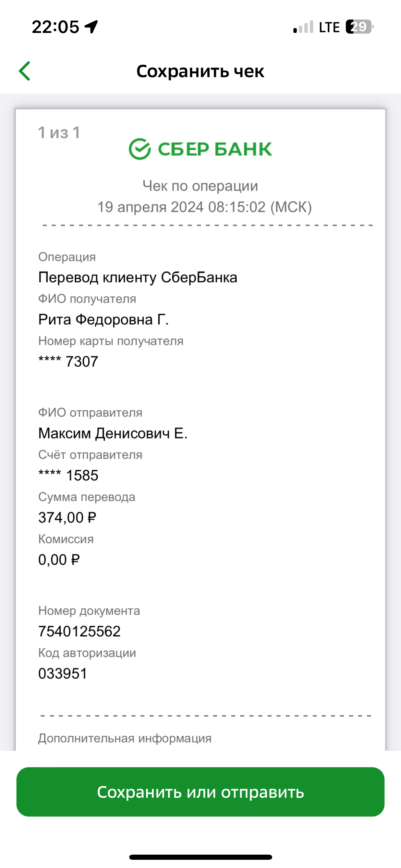Tap the cellular signal bars icon
Viewport: 401px width, 868px height.
click(303, 27)
